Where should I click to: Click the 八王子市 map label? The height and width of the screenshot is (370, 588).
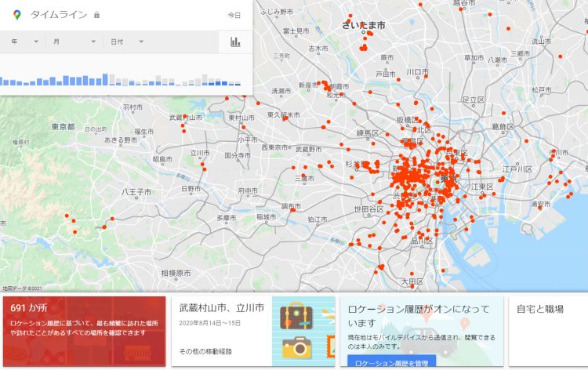136,192
